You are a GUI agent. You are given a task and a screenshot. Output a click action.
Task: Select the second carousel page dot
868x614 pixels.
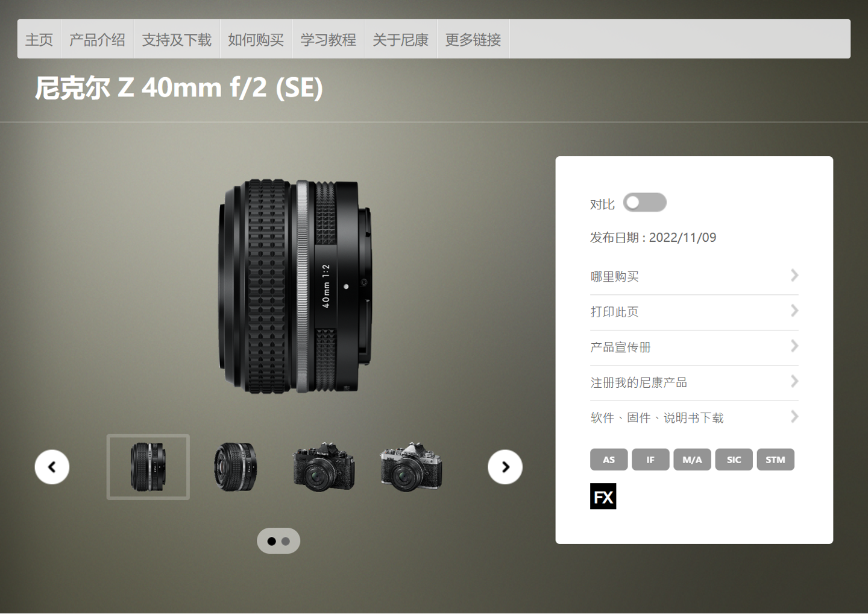point(286,542)
